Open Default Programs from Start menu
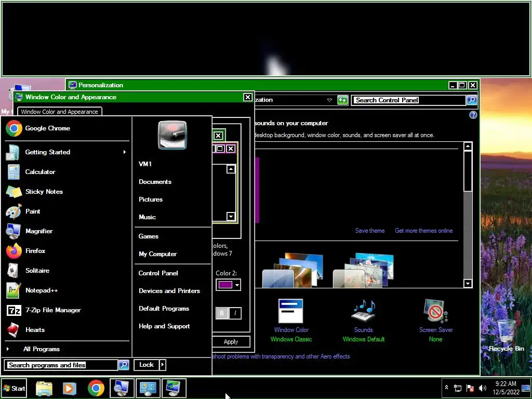Image resolution: width=532 pixels, height=399 pixels. tap(164, 309)
